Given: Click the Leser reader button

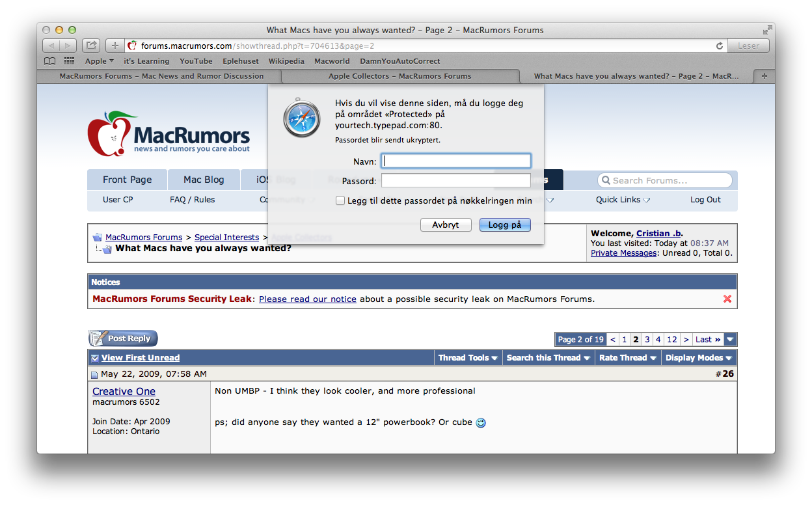Looking at the screenshot, I should [x=748, y=46].
